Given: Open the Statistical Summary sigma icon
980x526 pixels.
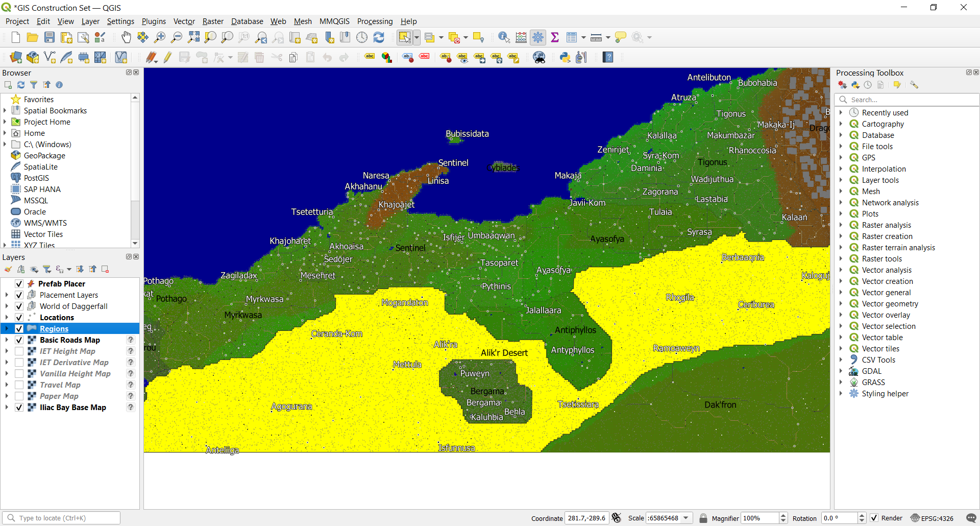Looking at the screenshot, I should pos(555,37).
